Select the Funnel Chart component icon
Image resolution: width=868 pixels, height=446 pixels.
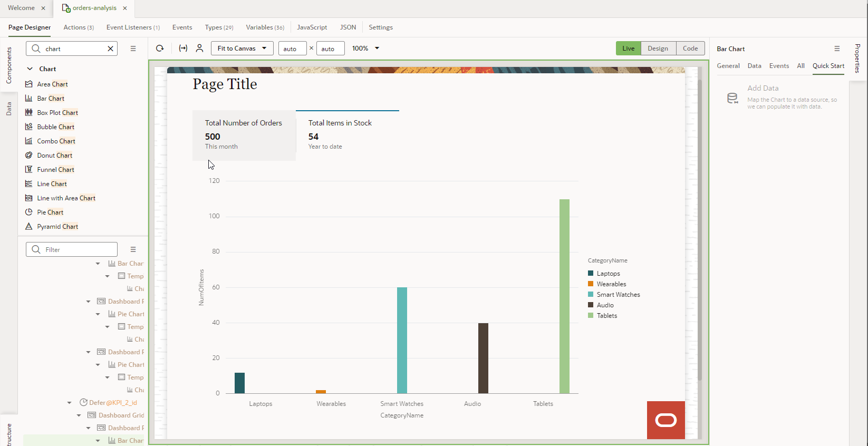tap(29, 169)
